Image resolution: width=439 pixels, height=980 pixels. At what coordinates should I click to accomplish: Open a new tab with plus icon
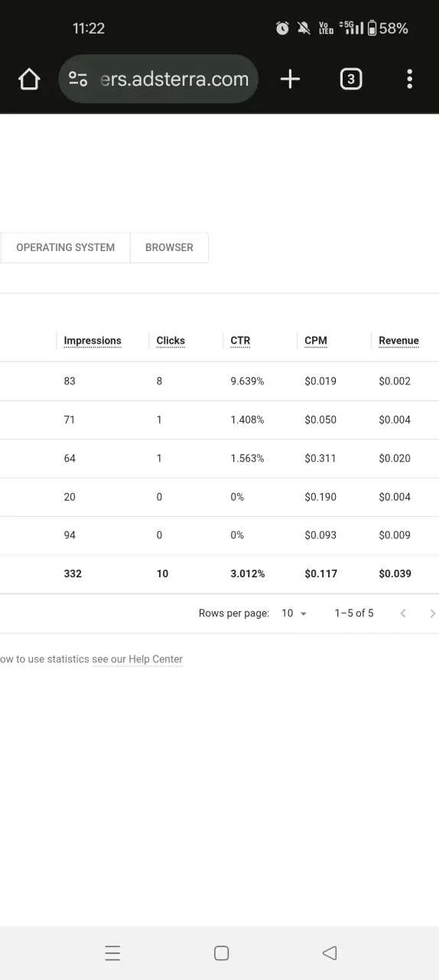(290, 79)
